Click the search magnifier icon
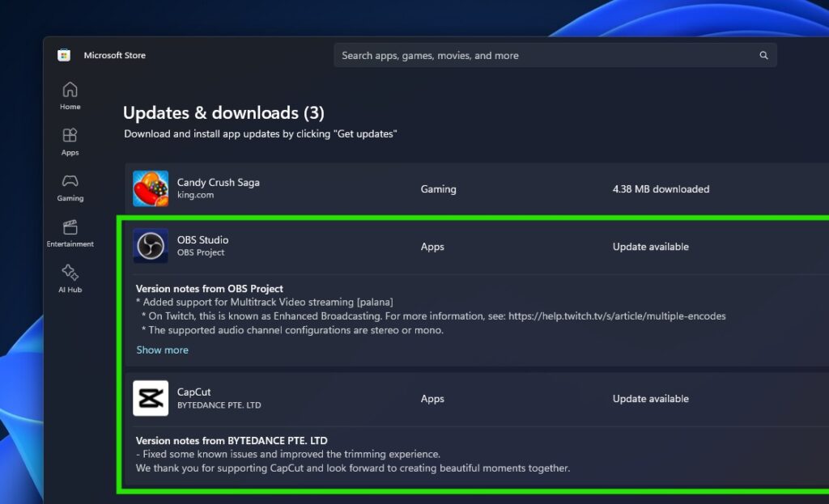Viewport: 829px width, 504px height. click(x=763, y=55)
